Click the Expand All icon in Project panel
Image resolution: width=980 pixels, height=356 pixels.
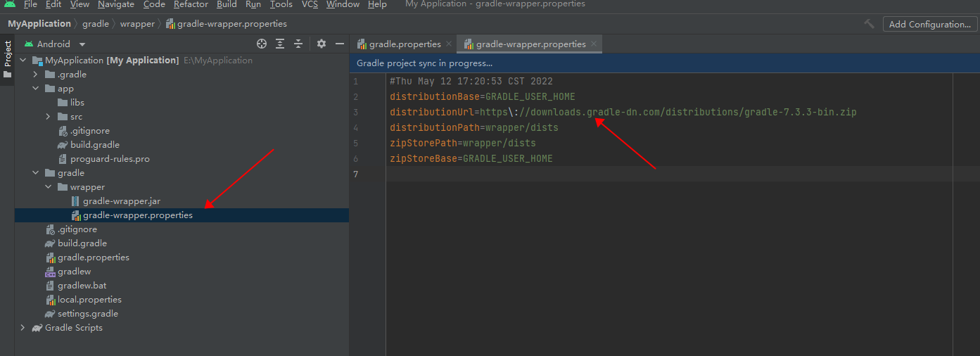pos(280,44)
